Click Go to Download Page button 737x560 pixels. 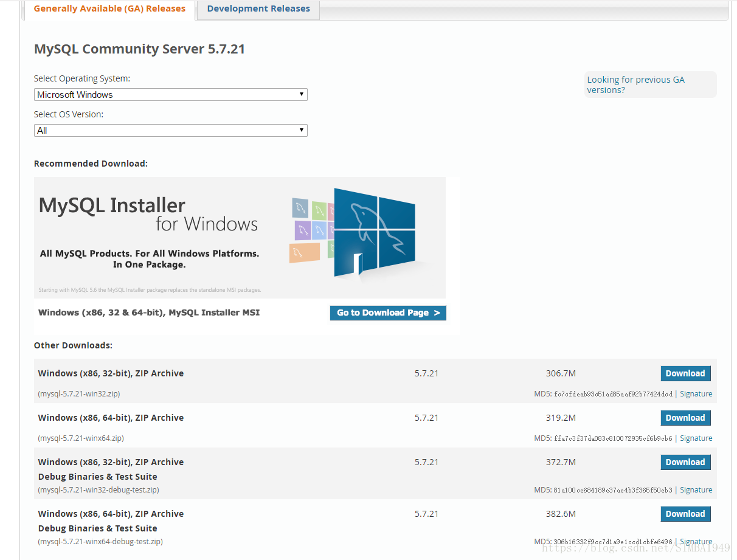coord(388,313)
